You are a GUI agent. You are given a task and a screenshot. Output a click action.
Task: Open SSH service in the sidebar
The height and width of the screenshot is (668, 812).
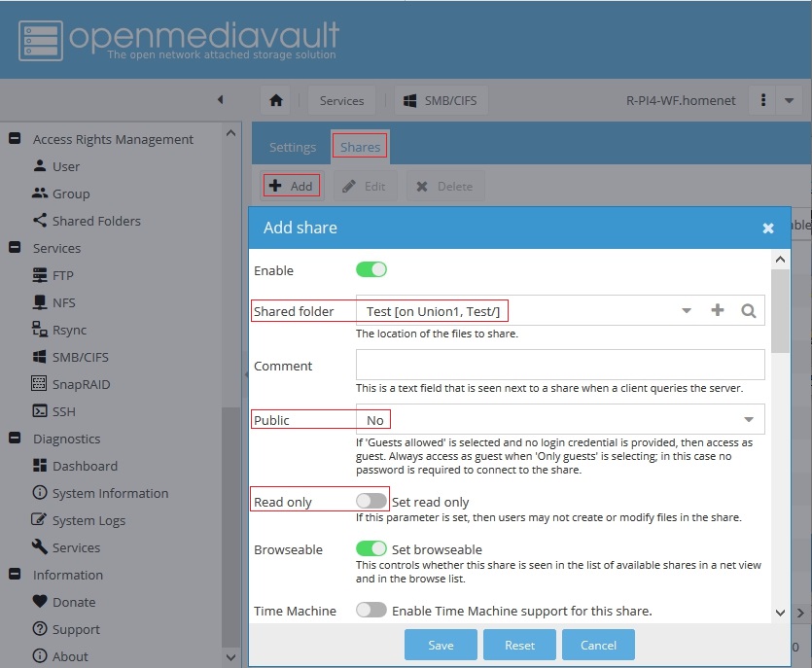pyautogui.click(x=64, y=411)
